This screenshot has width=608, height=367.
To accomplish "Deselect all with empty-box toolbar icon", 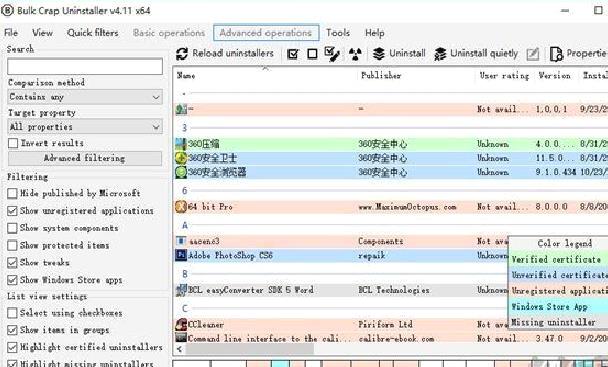I will (312, 54).
